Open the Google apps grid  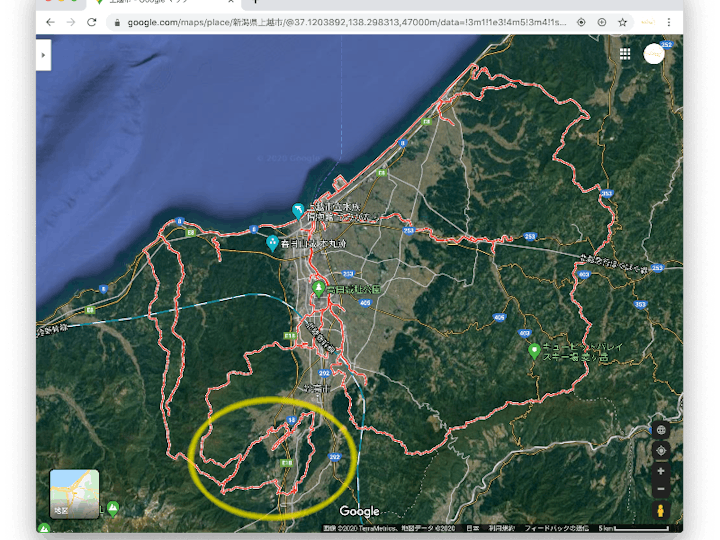point(625,54)
